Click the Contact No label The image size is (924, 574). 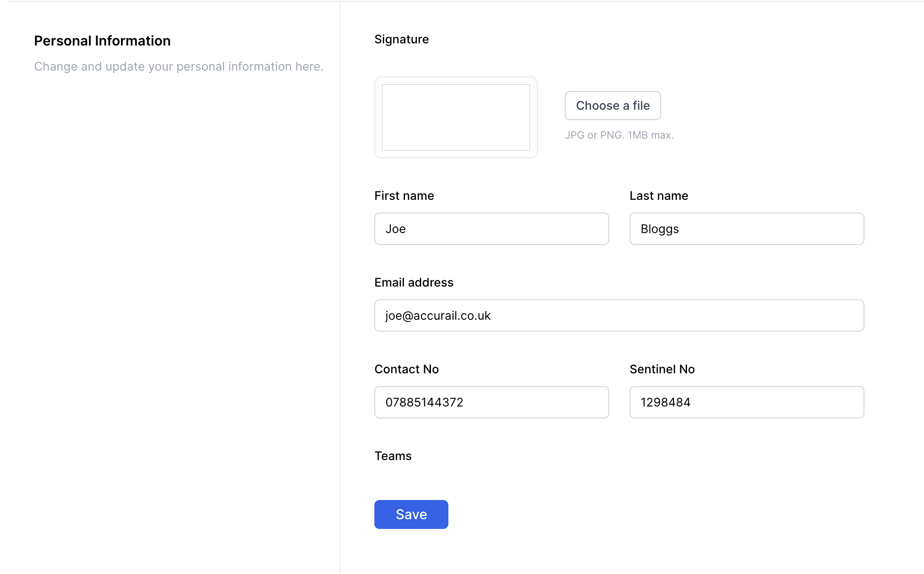(x=406, y=369)
